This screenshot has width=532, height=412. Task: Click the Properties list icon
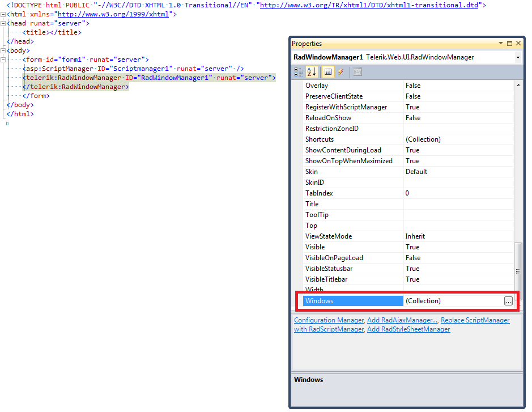pos(327,72)
